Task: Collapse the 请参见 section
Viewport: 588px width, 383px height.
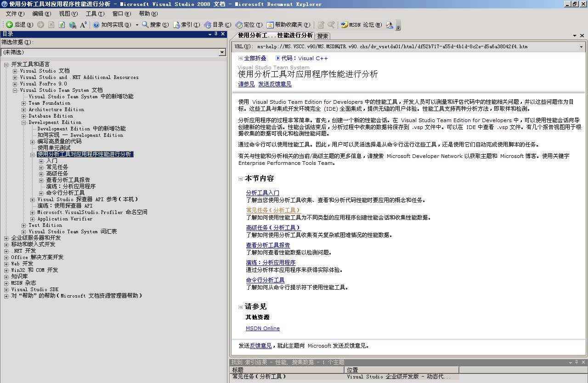Action: click(x=241, y=307)
